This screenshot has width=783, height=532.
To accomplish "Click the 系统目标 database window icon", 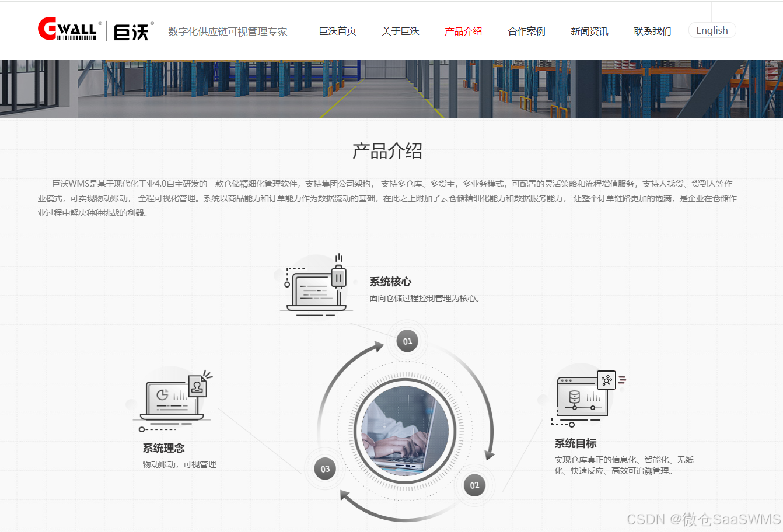I will [x=588, y=398].
